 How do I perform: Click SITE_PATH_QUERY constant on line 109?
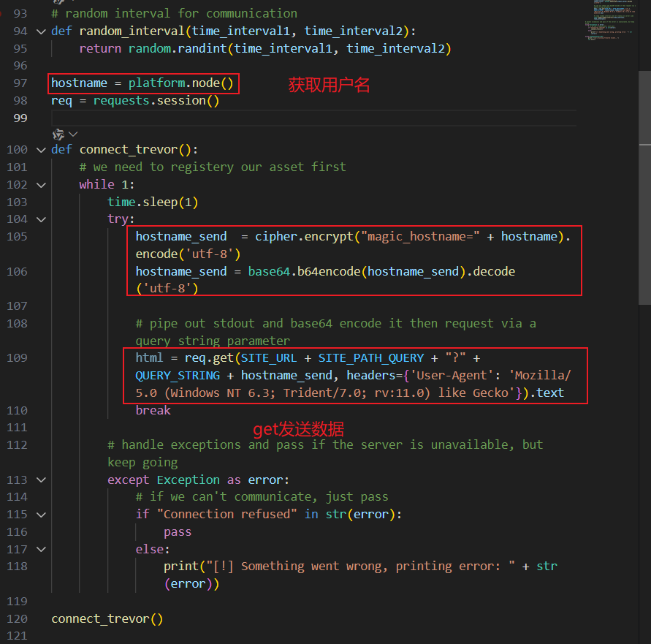[370, 357]
